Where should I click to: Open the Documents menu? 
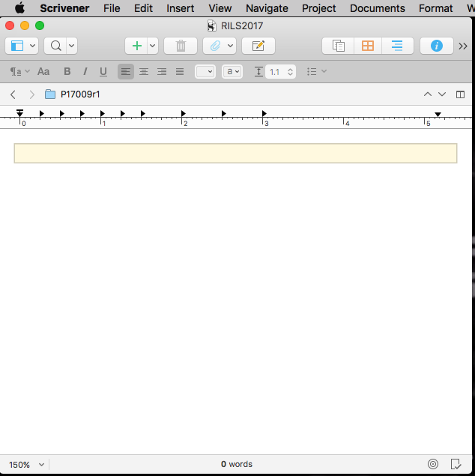coord(377,8)
